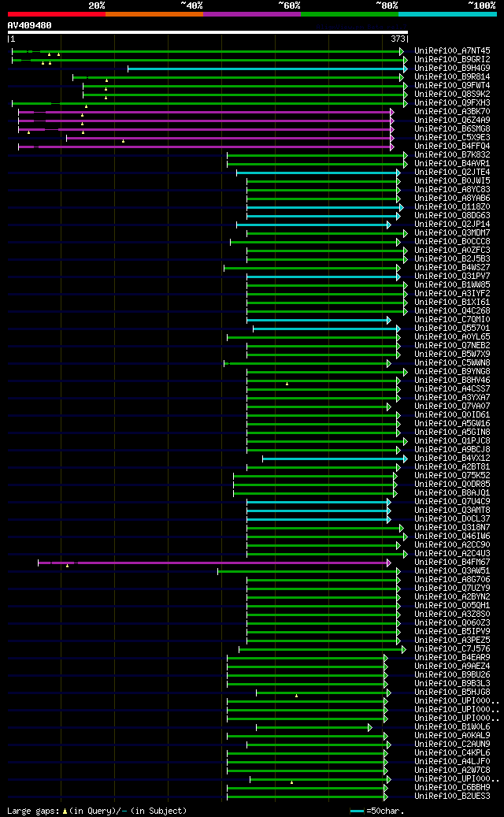Screen dimensions: 504x817
Task: Select the UniRef100_D0CL37 label
Action: [452, 519]
